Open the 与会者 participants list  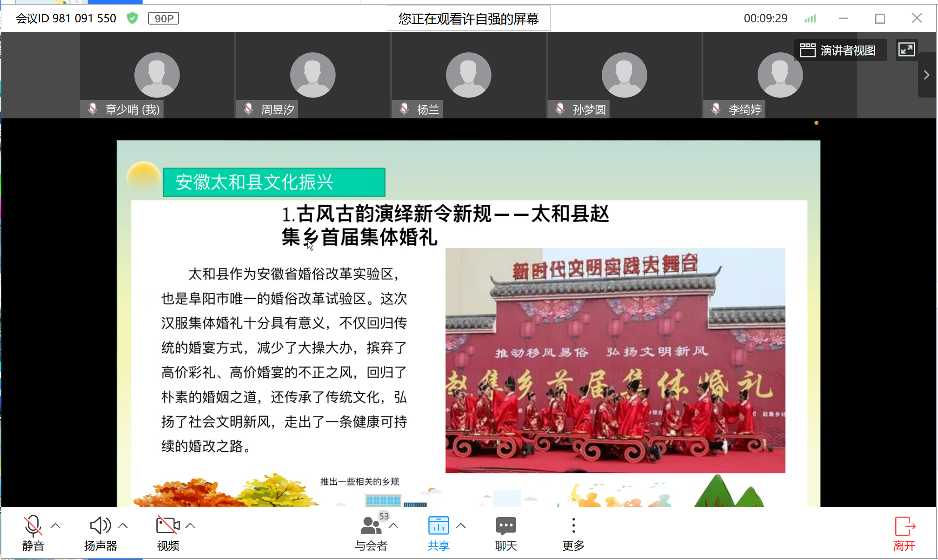pos(371,533)
